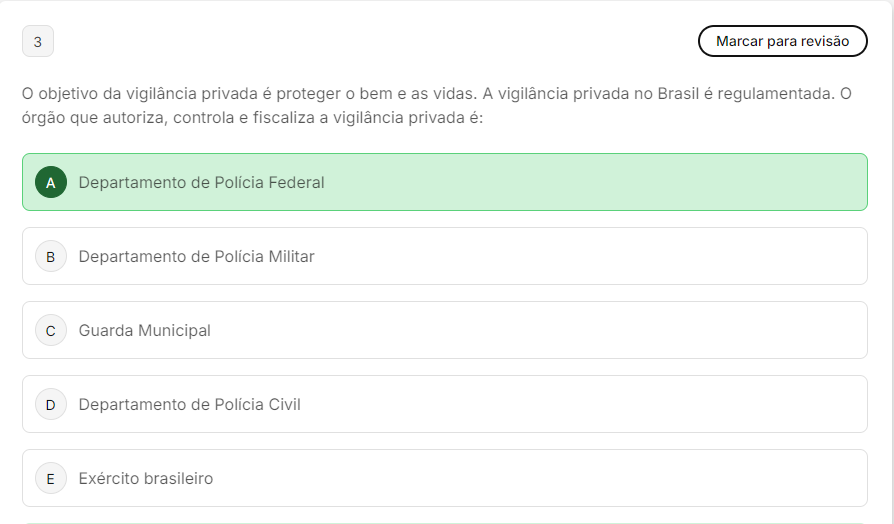
Task: Click the question number 3 badge
Action: (x=38, y=41)
